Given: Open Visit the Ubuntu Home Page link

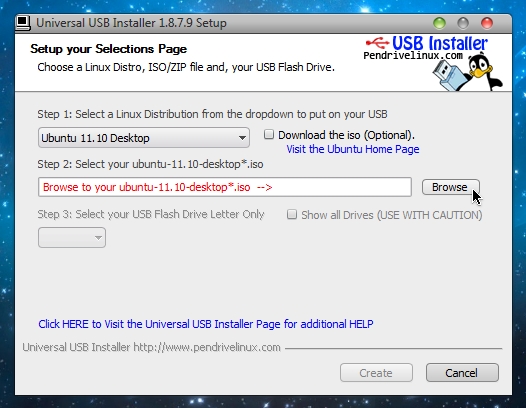Looking at the screenshot, I should [353, 149].
